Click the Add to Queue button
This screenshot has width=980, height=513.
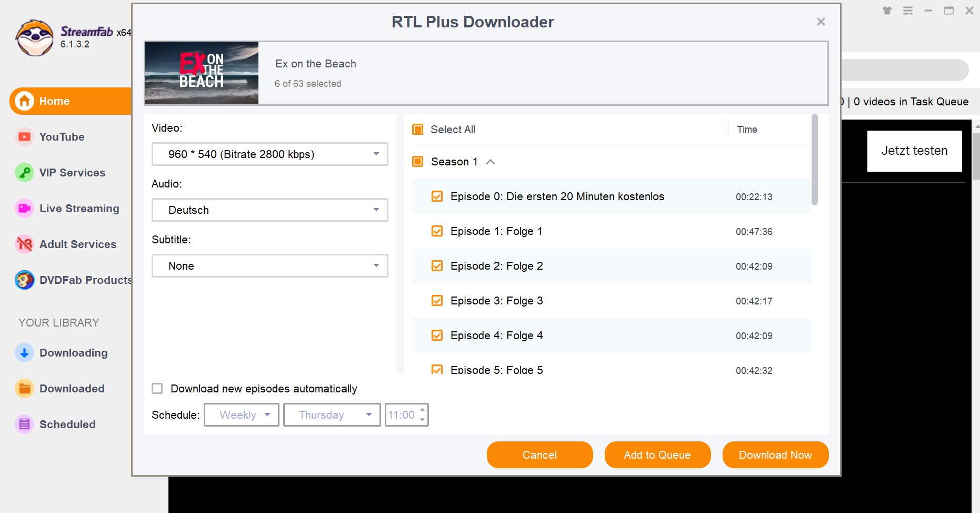[x=658, y=455]
